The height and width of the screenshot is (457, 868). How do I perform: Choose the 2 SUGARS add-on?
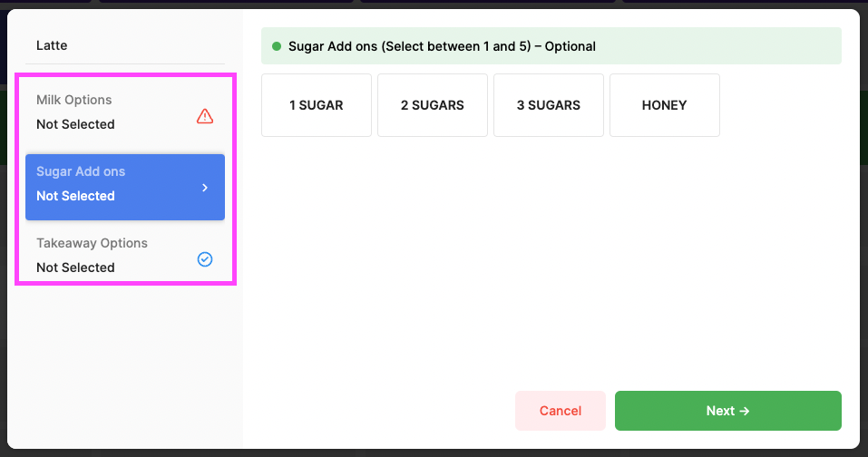433,105
